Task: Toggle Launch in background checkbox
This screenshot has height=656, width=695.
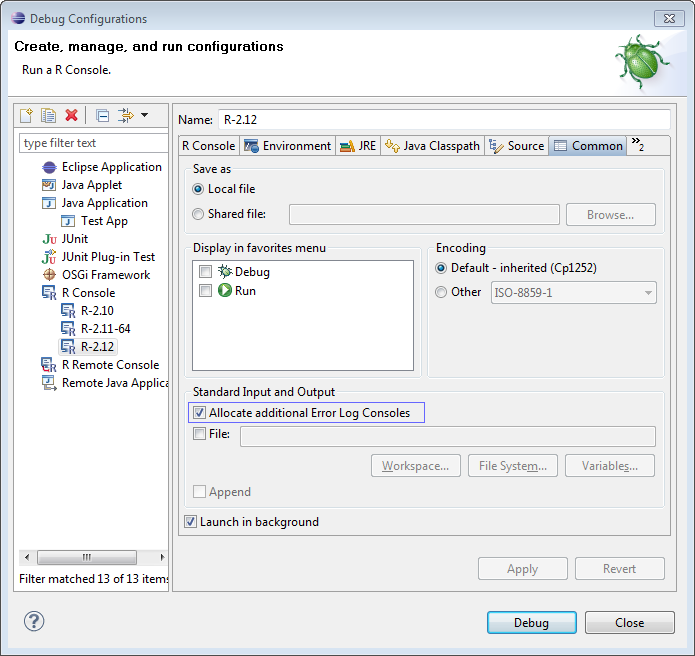Action: pos(191,522)
